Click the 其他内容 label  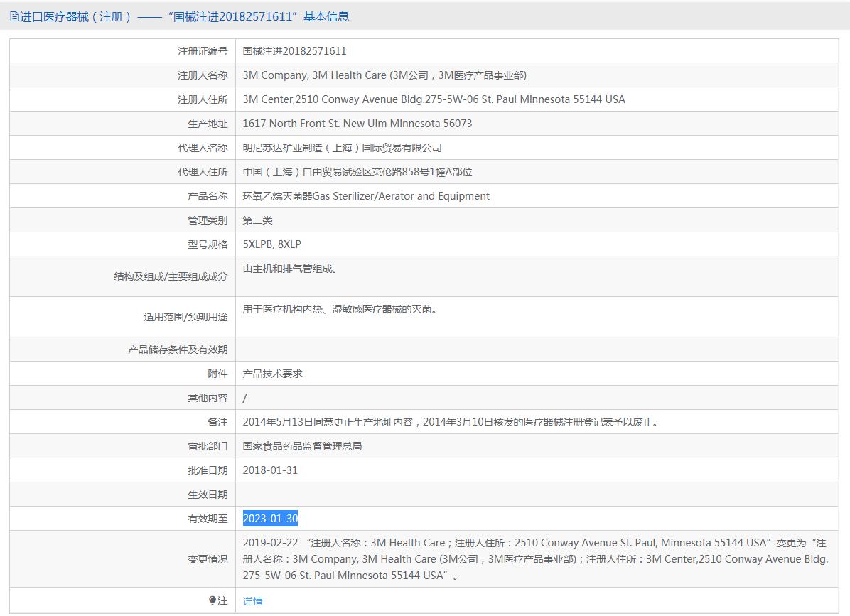(208, 398)
